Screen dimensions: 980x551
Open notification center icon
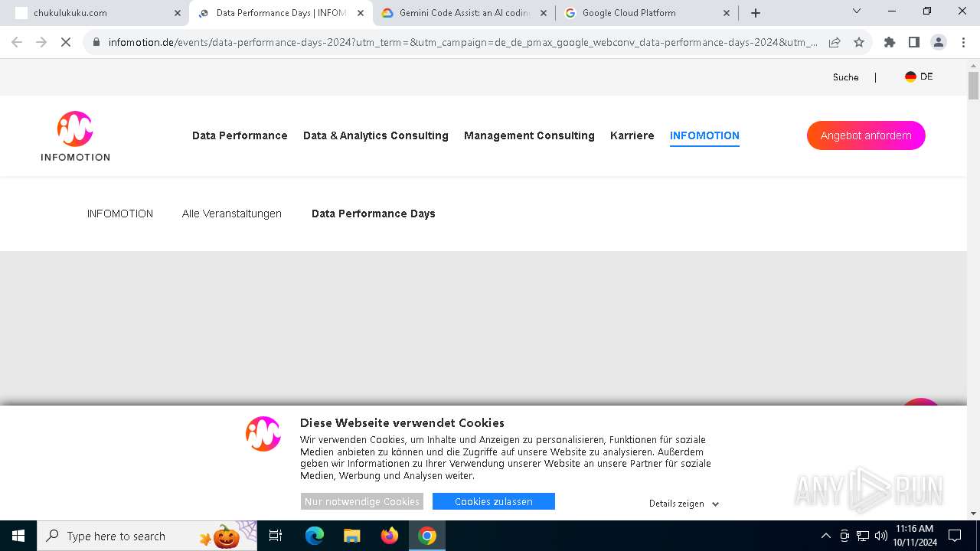point(955,536)
